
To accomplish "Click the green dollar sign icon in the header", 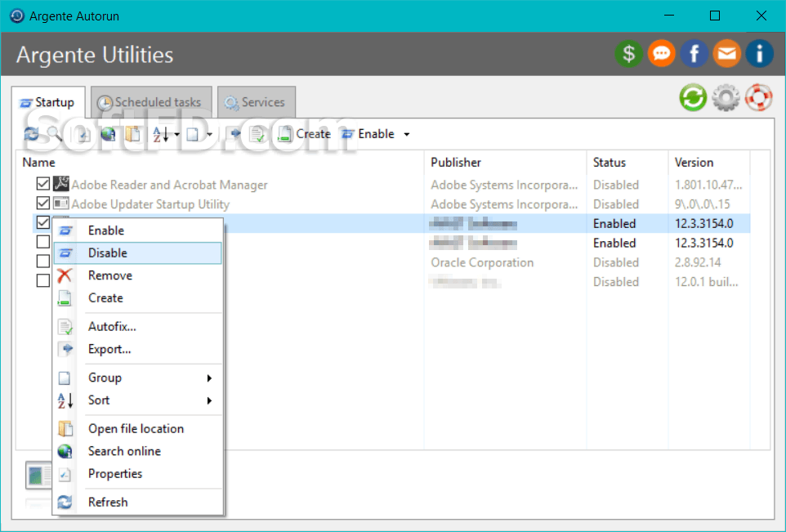I will click(628, 54).
